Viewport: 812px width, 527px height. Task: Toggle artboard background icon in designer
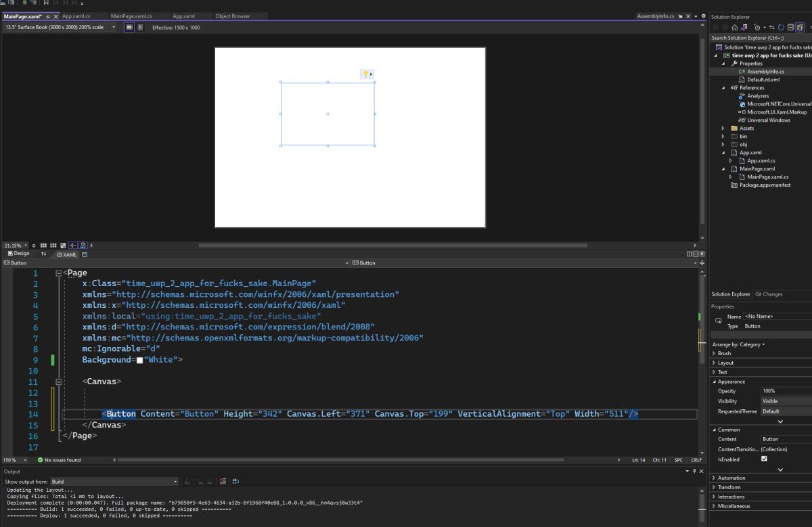[x=63, y=245]
